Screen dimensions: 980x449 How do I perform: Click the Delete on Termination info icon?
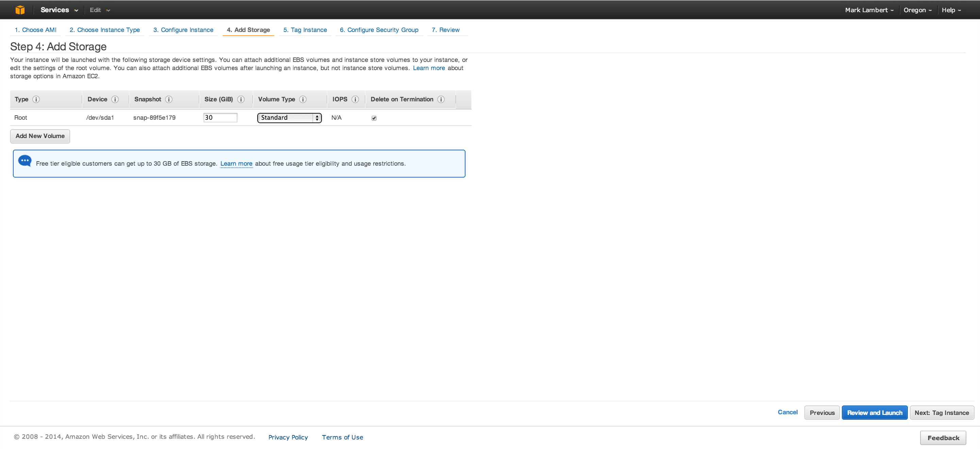[x=441, y=99]
